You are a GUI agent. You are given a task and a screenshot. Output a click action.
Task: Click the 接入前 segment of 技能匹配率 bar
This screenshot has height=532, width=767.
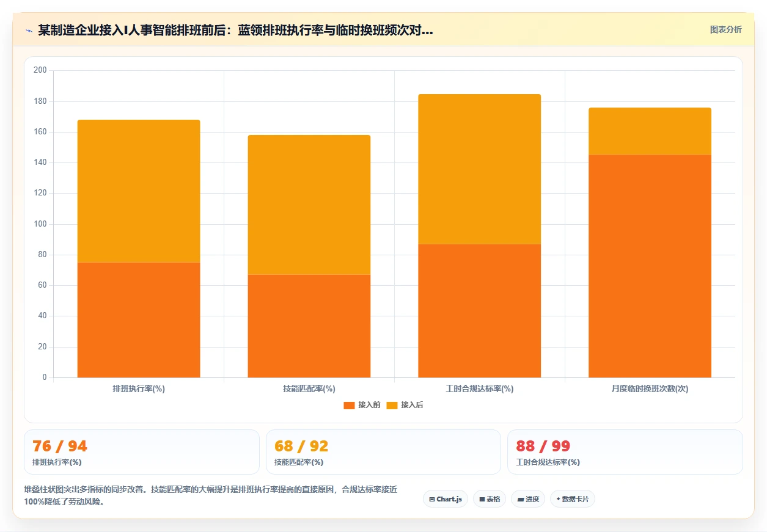pyautogui.click(x=309, y=326)
